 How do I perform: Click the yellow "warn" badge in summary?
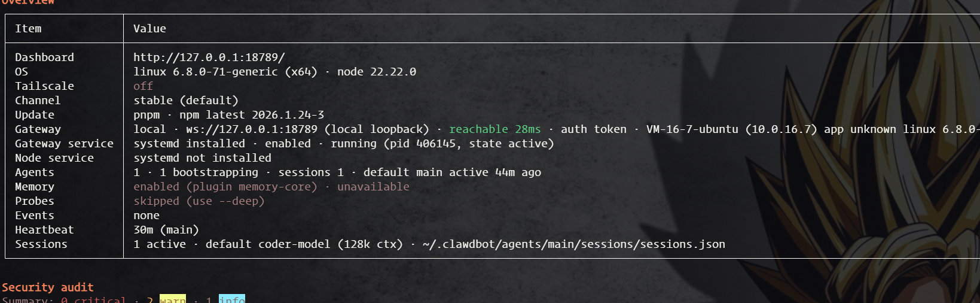point(172,299)
